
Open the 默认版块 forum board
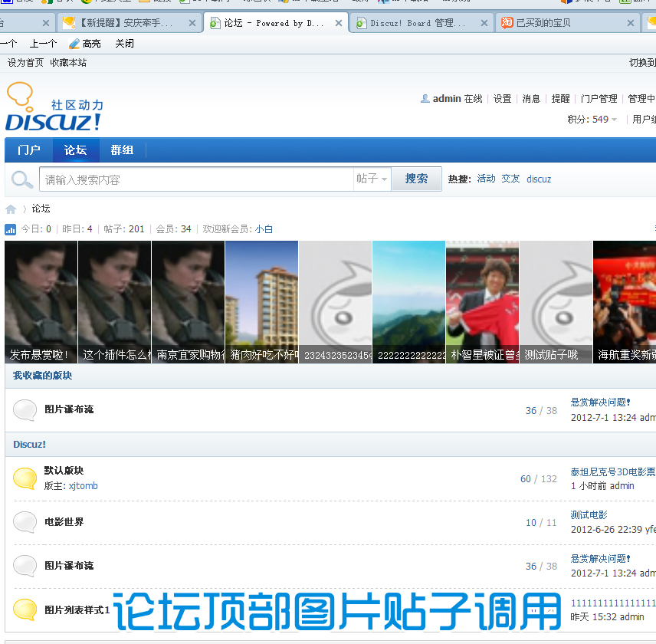[64, 470]
